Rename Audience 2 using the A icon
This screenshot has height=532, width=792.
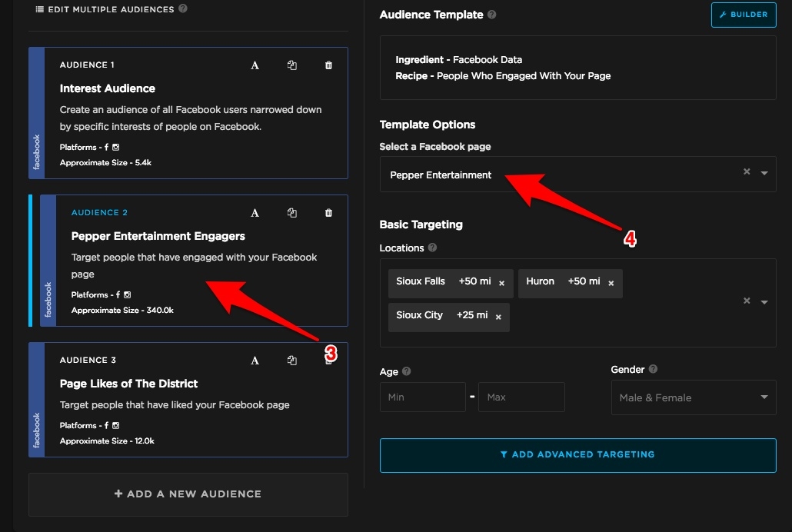[255, 213]
